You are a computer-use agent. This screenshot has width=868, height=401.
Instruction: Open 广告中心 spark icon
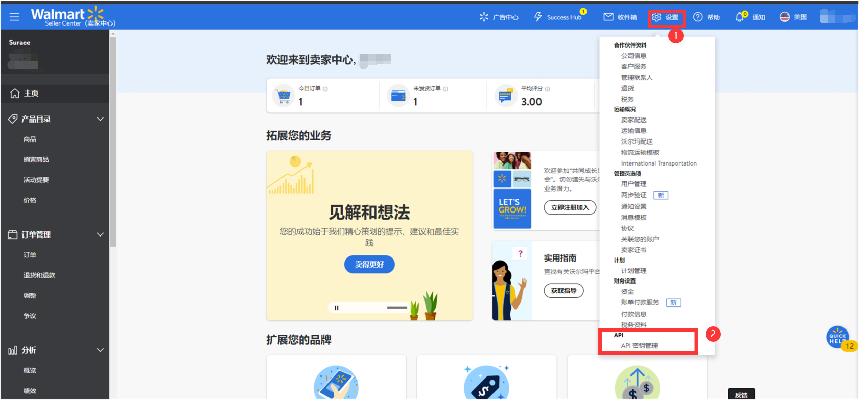484,17
